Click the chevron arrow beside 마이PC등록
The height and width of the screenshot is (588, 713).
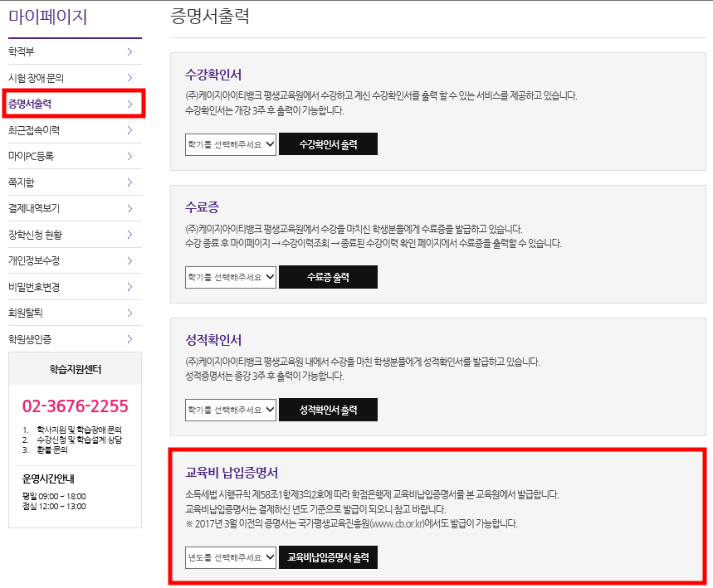tap(129, 156)
